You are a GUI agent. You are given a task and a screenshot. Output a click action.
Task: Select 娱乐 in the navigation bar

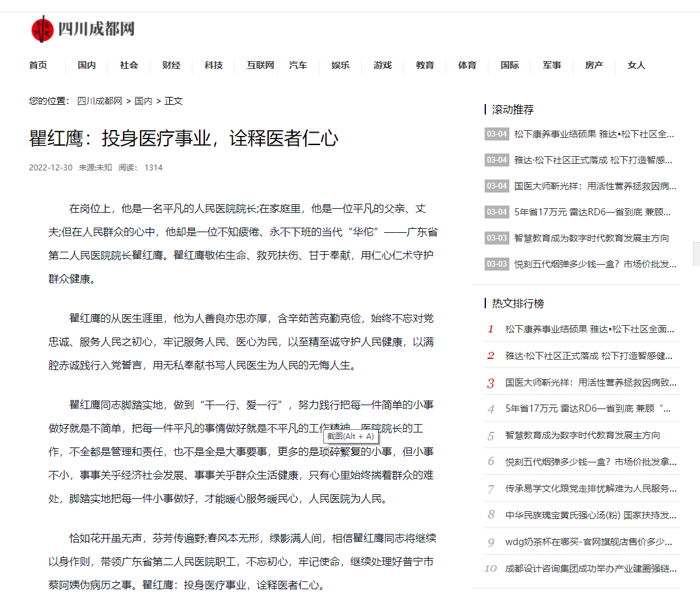pos(340,65)
